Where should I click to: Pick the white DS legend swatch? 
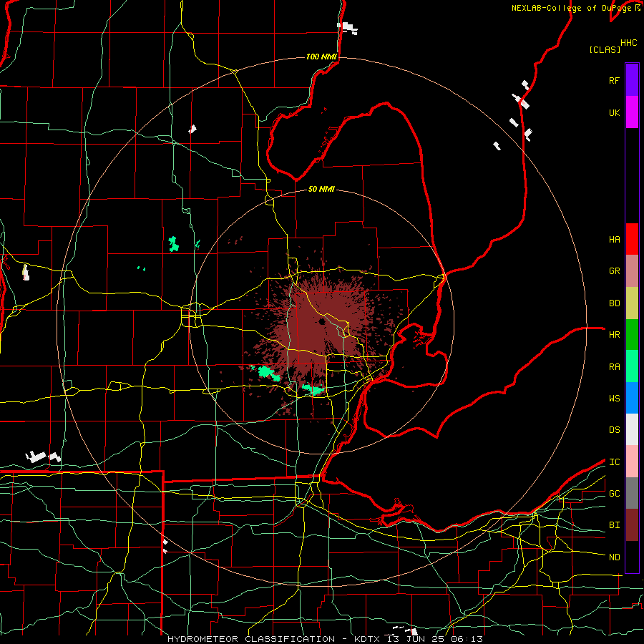tap(632, 429)
